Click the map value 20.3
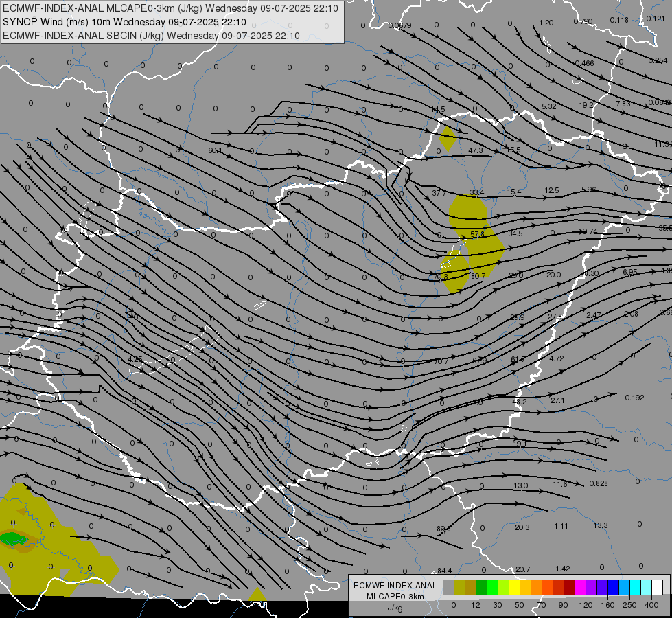Screen dimensions: 672x618 [522, 527]
